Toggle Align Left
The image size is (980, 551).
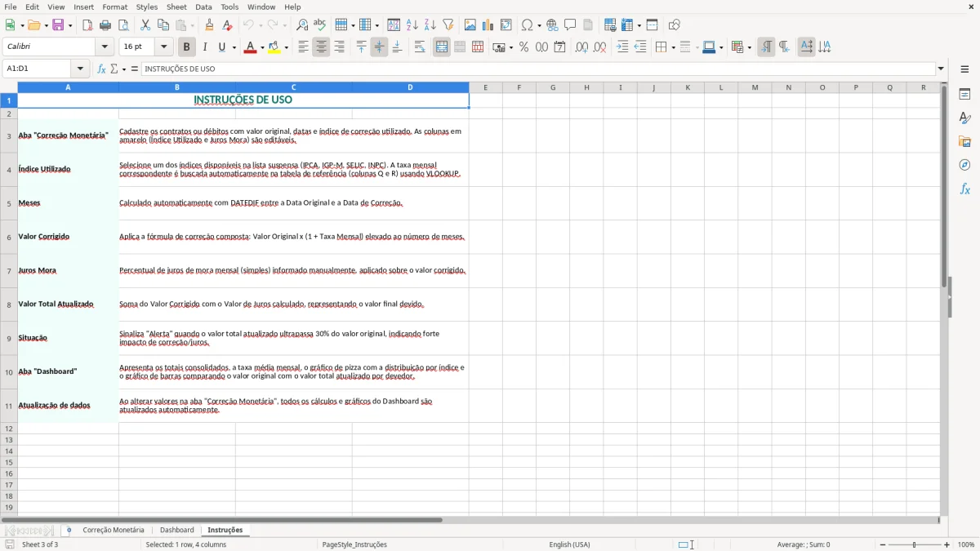(x=303, y=47)
